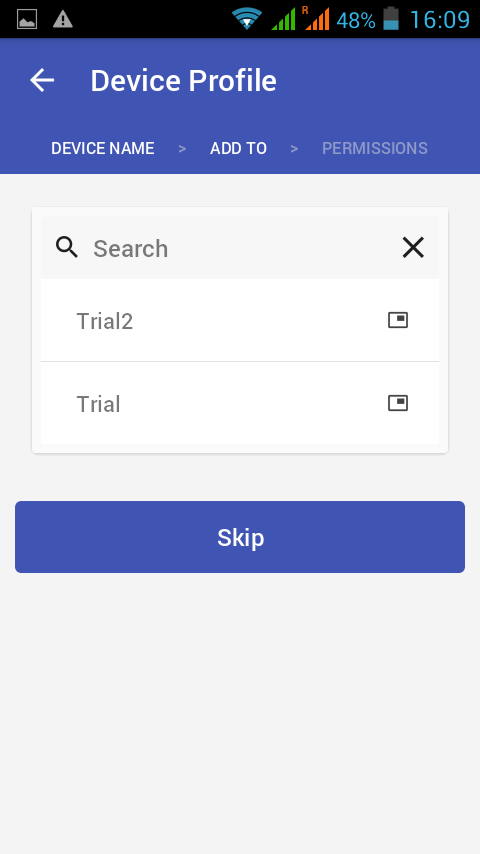480x854 pixels.
Task: Tap the warning triangle notification icon
Action: point(63,20)
